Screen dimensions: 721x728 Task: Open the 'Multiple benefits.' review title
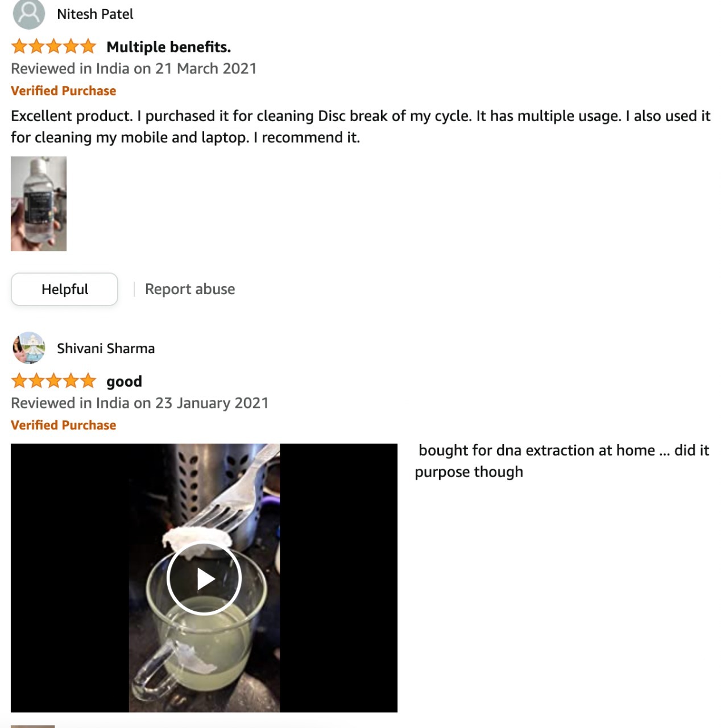click(x=168, y=47)
